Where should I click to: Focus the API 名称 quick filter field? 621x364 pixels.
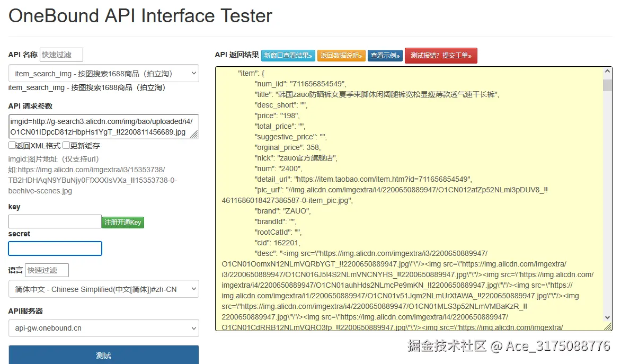pyautogui.click(x=61, y=55)
